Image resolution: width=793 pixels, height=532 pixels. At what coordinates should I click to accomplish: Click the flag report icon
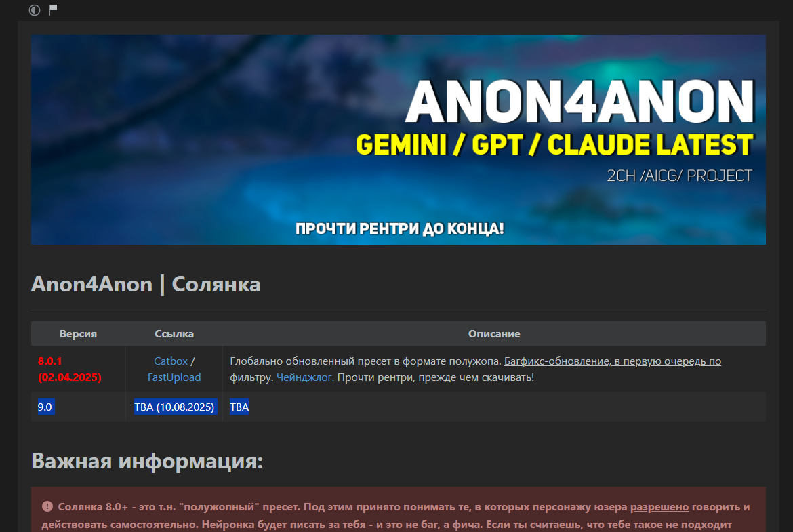[x=53, y=9]
